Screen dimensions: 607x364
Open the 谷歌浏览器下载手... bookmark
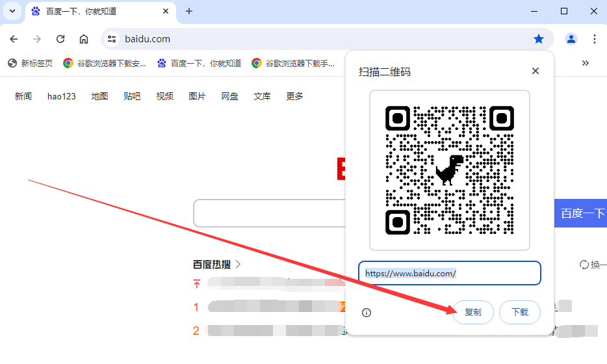coord(293,63)
